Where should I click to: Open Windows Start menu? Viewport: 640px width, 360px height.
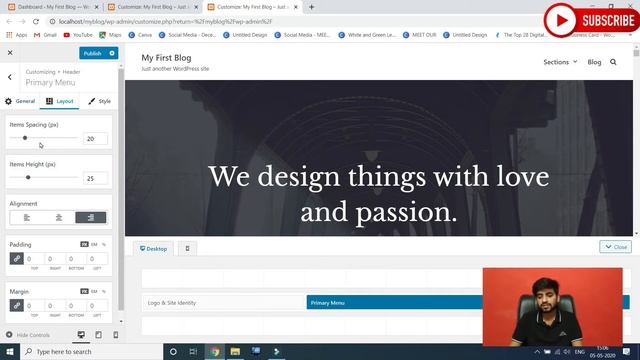[10, 351]
